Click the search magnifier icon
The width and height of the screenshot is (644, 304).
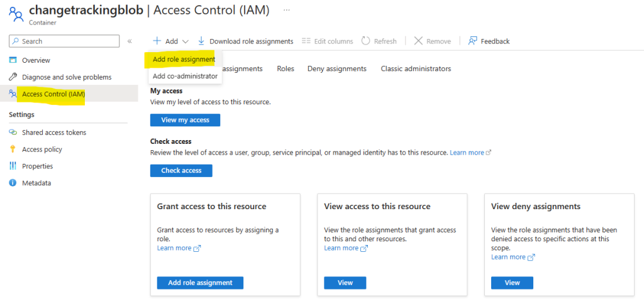tap(16, 41)
